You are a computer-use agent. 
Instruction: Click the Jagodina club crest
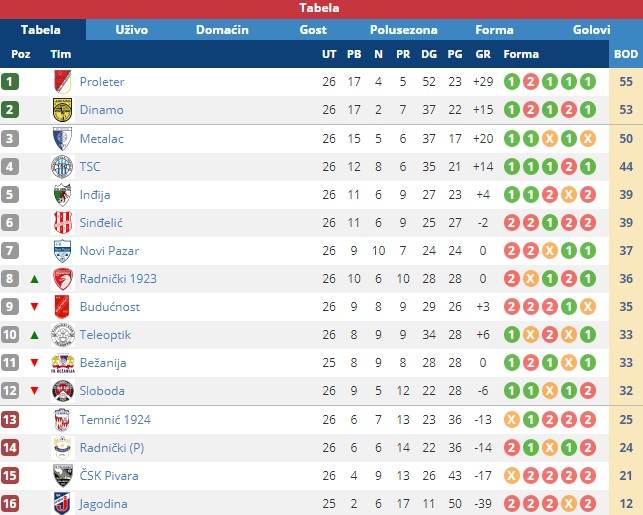click(x=62, y=503)
